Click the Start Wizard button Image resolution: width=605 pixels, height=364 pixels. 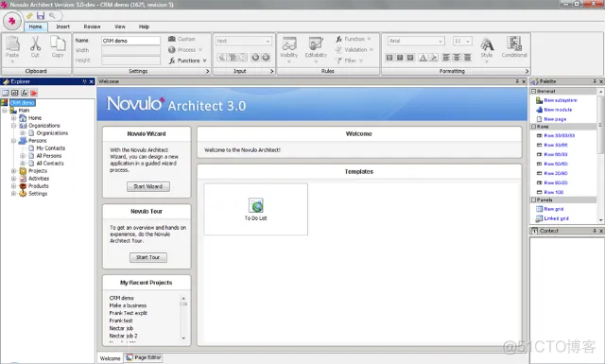pos(148,186)
